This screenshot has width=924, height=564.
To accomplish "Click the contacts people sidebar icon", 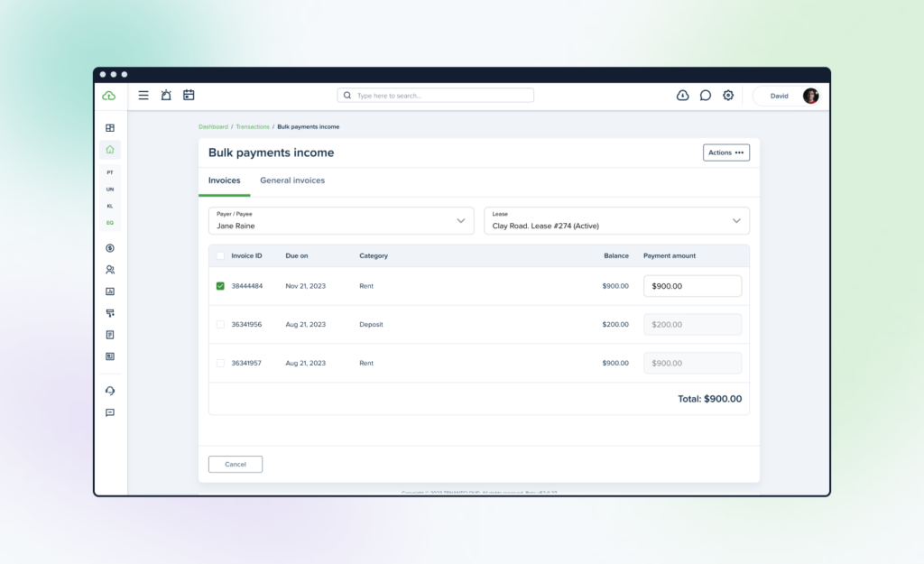I will click(x=110, y=270).
